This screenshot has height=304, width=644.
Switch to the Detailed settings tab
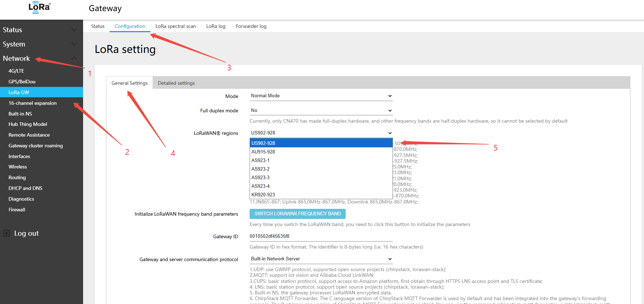tap(176, 83)
